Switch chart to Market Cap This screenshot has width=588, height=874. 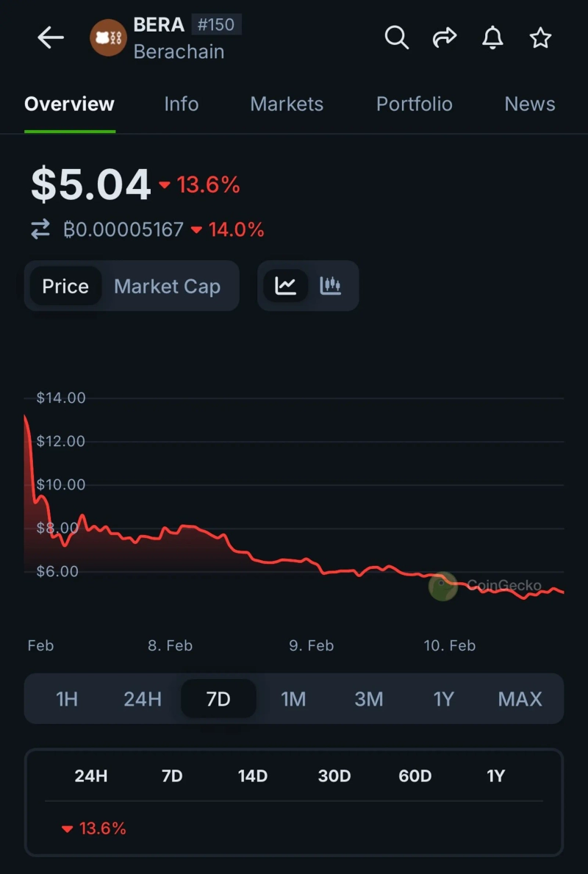tap(167, 286)
